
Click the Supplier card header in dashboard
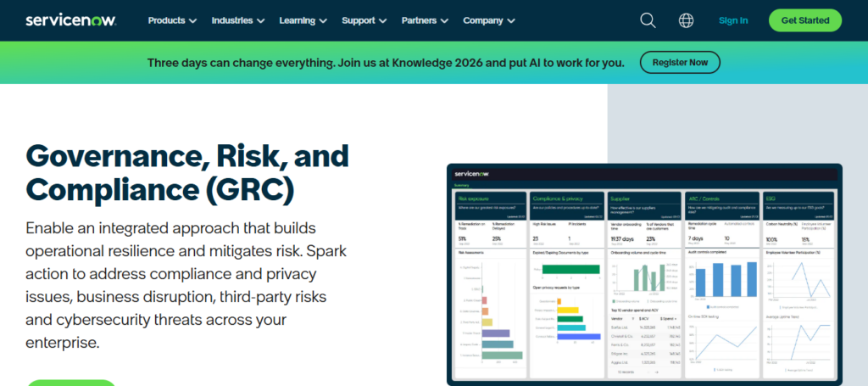(x=644, y=204)
